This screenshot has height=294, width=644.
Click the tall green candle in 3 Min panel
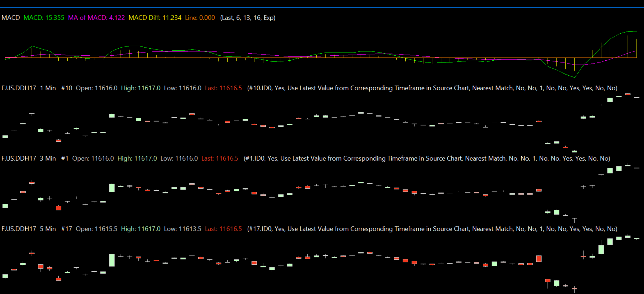coord(112,188)
